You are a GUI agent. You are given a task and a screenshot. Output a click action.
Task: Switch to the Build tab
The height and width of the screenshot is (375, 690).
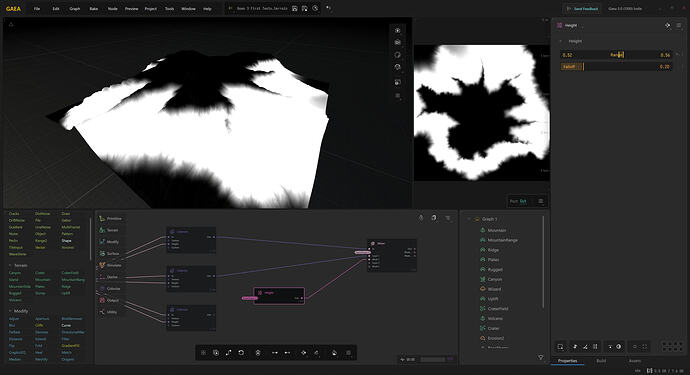tap(601, 361)
